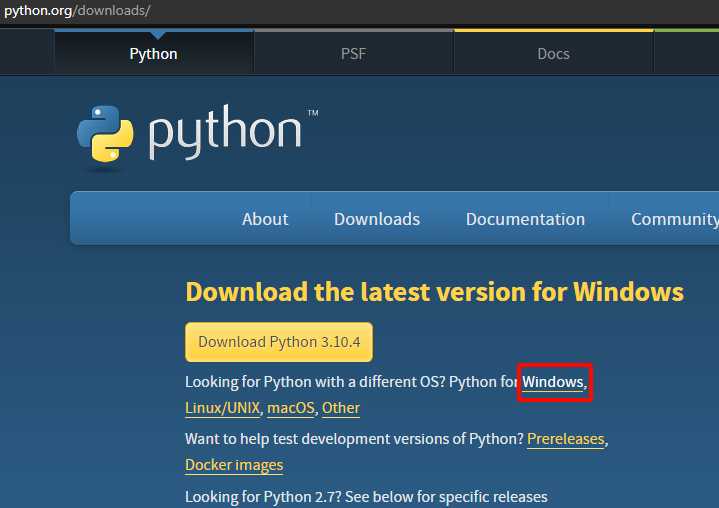This screenshot has height=508, width=719.
Task: Open the Downloads menu
Action: [x=377, y=219]
